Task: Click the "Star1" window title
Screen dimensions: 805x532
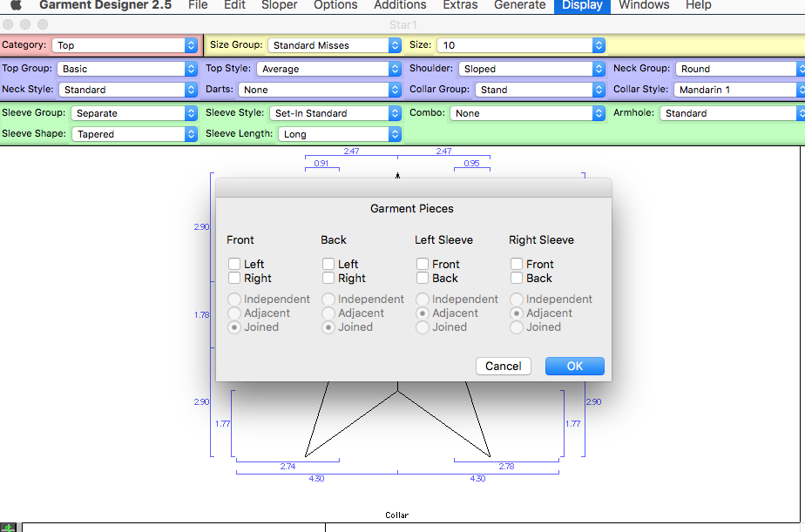Action: (x=403, y=24)
